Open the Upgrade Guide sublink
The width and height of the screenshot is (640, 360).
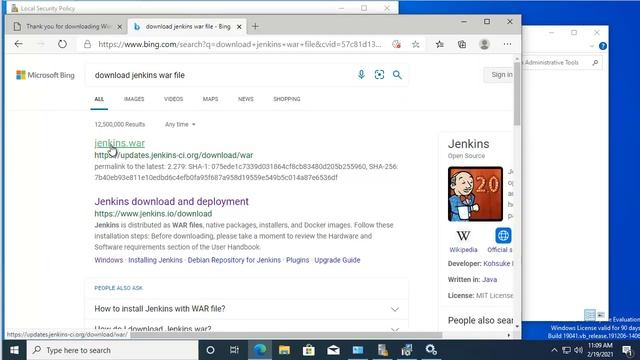click(x=337, y=260)
